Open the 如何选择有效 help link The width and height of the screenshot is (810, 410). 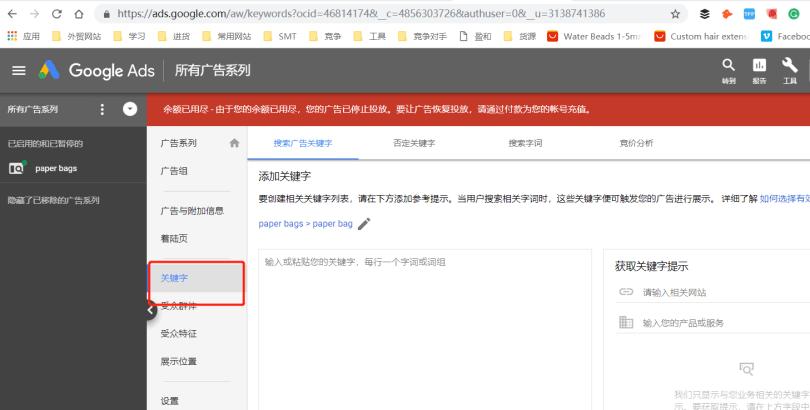click(785, 198)
